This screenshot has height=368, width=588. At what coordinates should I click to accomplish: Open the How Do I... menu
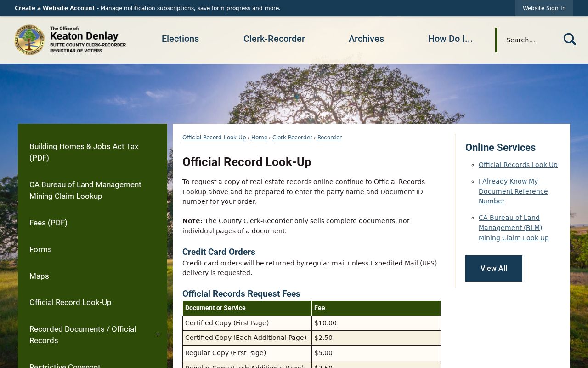point(450,39)
